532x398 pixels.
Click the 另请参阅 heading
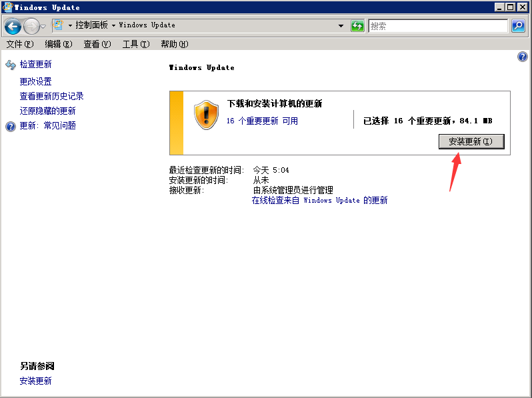click(x=37, y=366)
